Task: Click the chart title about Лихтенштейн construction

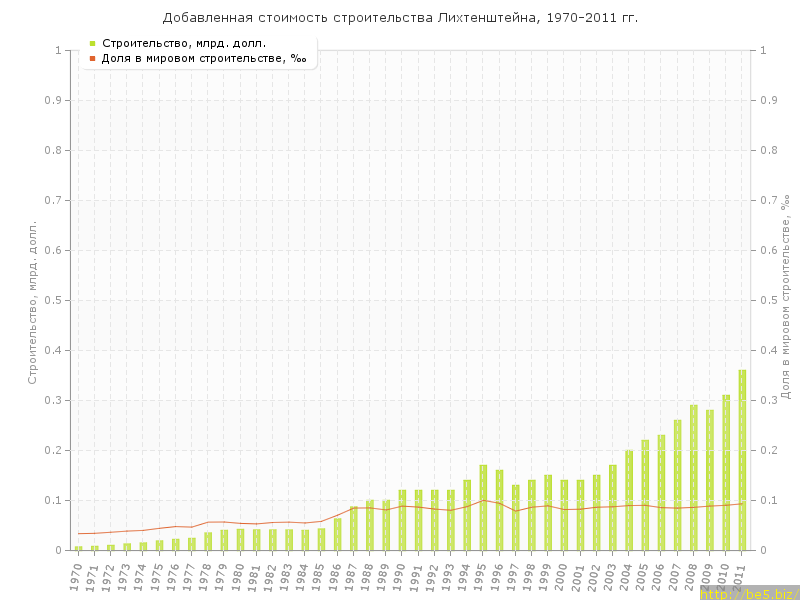Action: 400,18
